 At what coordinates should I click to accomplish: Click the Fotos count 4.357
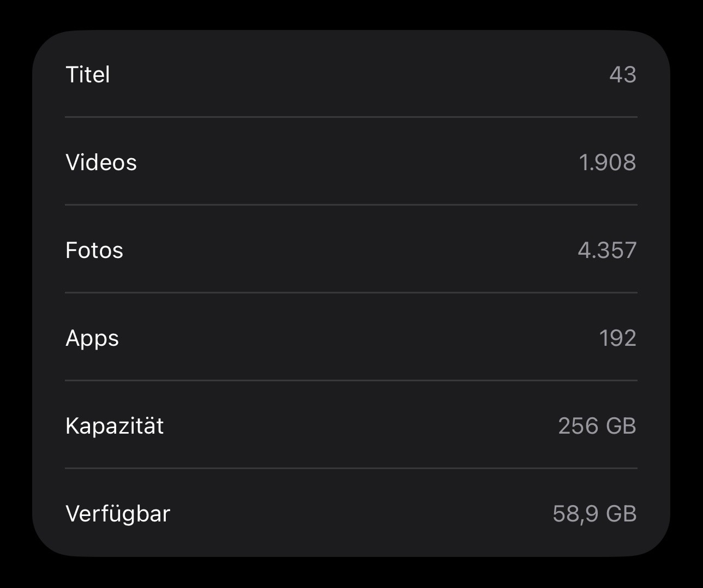(x=607, y=250)
